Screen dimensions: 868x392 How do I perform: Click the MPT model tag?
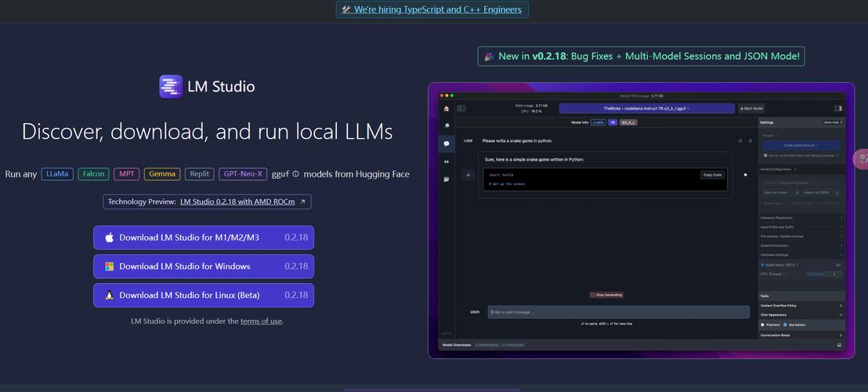(x=127, y=174)
